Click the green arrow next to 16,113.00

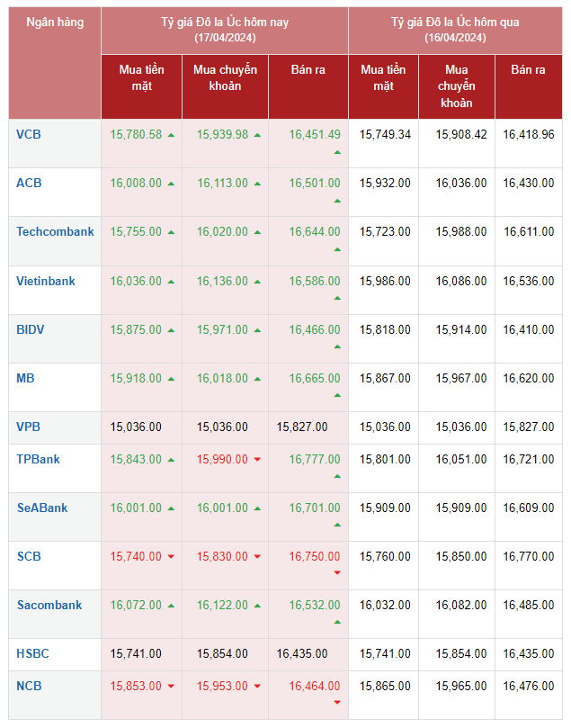[x=257, y=184]
